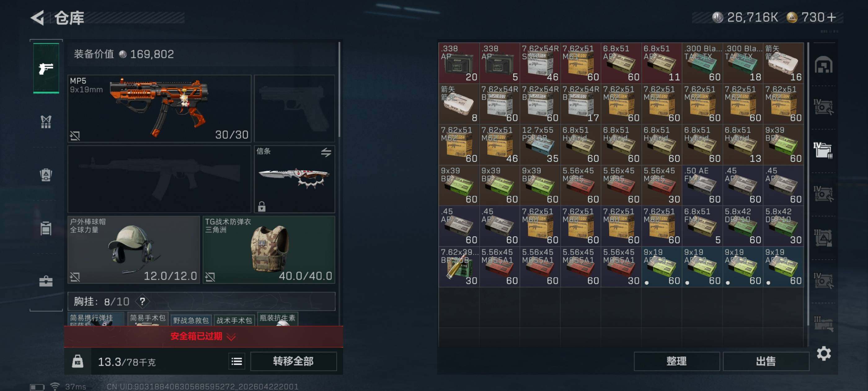Click the question mark next to 胸挂
Image resolution: width=868 pixels, height=391 pixels.
point(143,301)
